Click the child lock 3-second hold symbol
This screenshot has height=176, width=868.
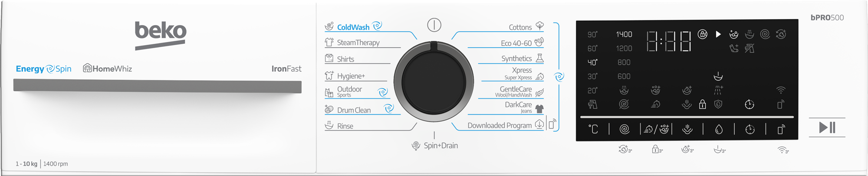pyautogui.click(x=657, y=150)
